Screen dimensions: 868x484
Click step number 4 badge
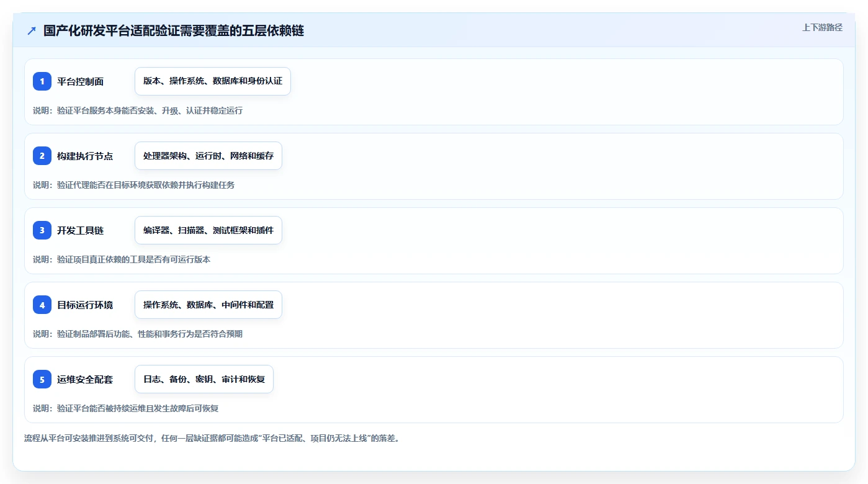coord(42,305)
